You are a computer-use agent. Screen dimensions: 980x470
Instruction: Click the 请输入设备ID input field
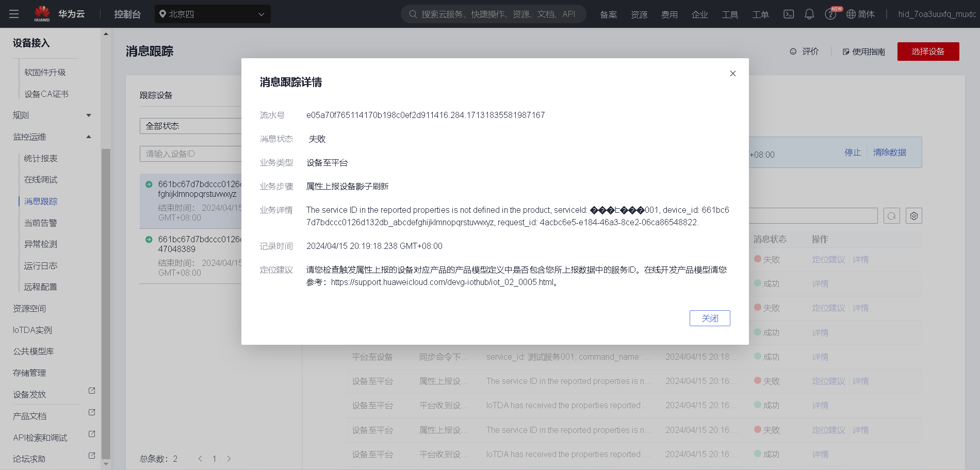click(x=190, y=154)
